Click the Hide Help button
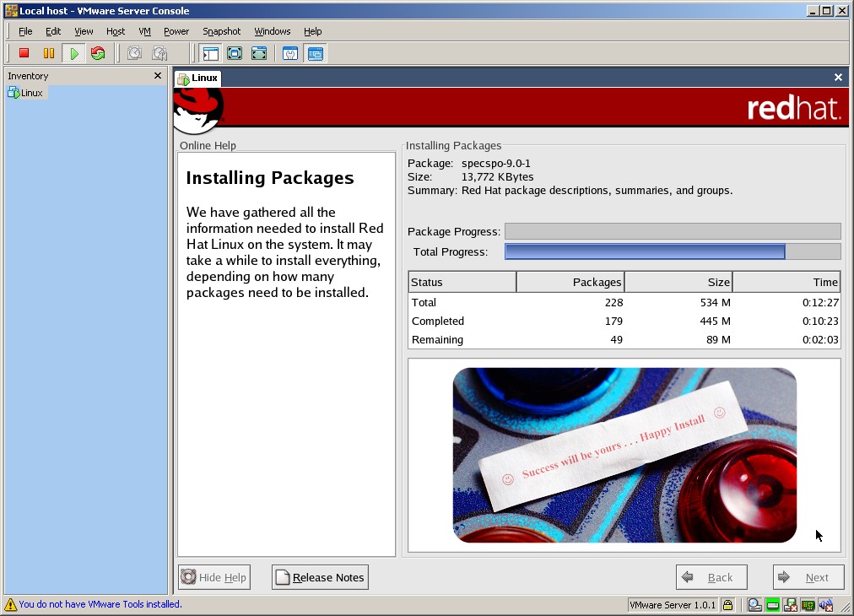 coord(214,577)
